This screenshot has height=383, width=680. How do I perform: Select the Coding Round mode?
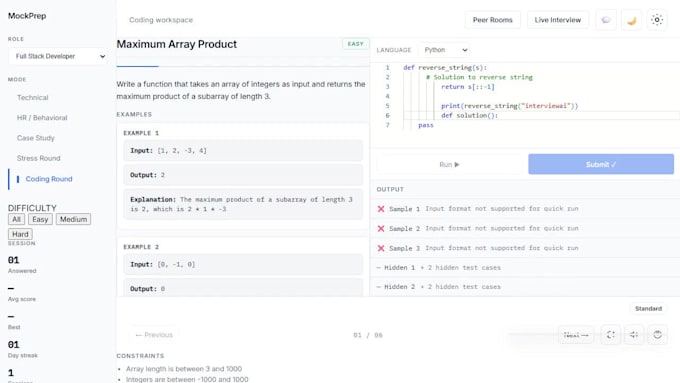pyautogui.click(x=49, y=179)
